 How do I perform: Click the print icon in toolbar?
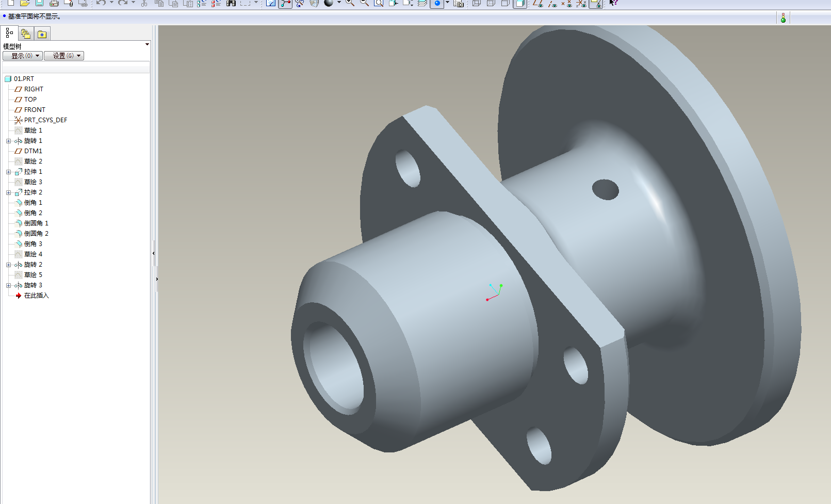[54, 3]
